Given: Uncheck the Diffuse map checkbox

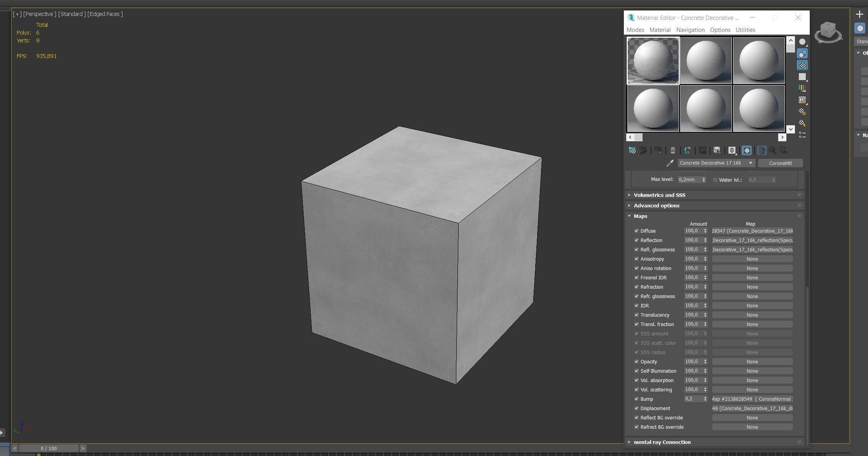Looking at the screenshot, I should 637,231.
